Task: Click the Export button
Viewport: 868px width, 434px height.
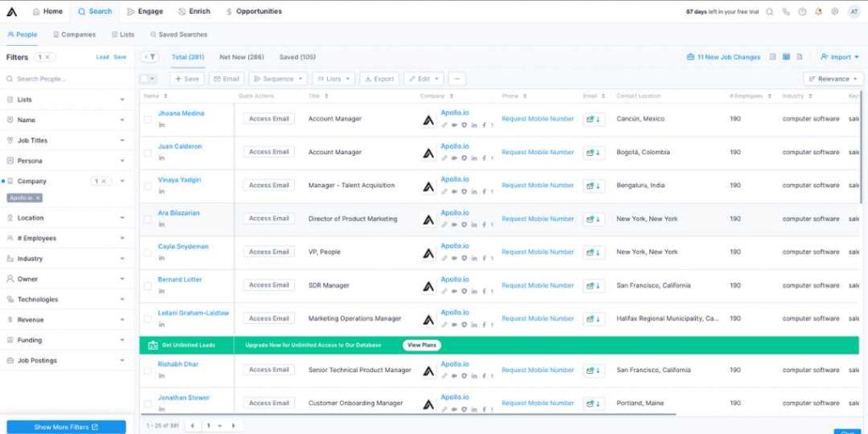Action: tap(379, 79)
